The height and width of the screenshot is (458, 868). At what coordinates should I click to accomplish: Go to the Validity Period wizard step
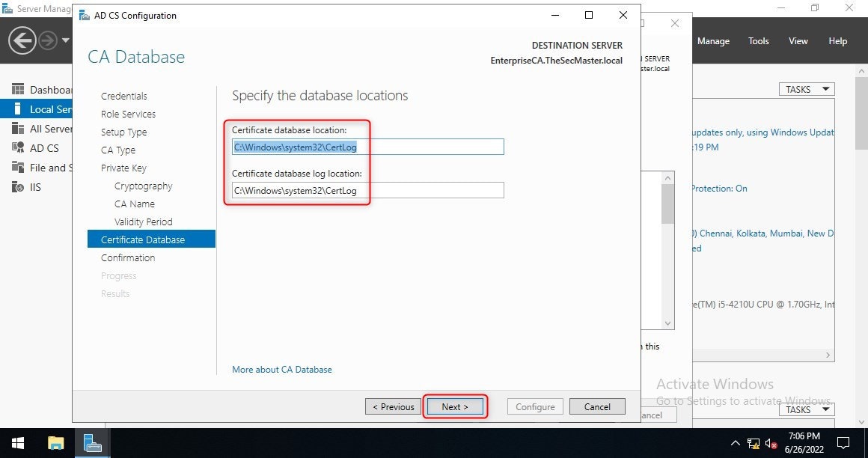click(144, 222)
